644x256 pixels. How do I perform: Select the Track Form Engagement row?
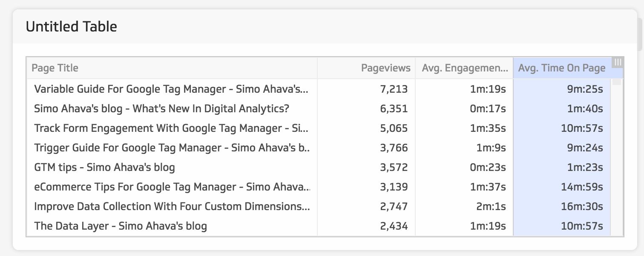click(x=319, y=128)
